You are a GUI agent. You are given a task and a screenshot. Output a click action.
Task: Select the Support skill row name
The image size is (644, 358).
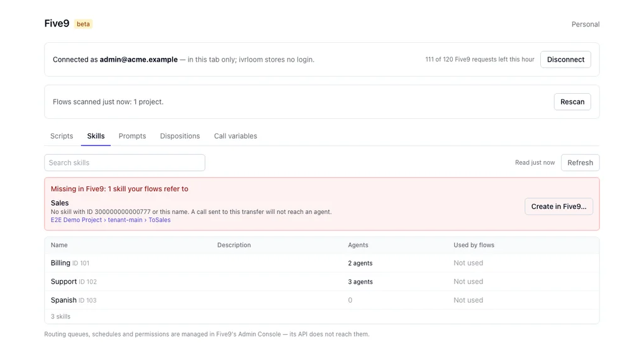64,281
